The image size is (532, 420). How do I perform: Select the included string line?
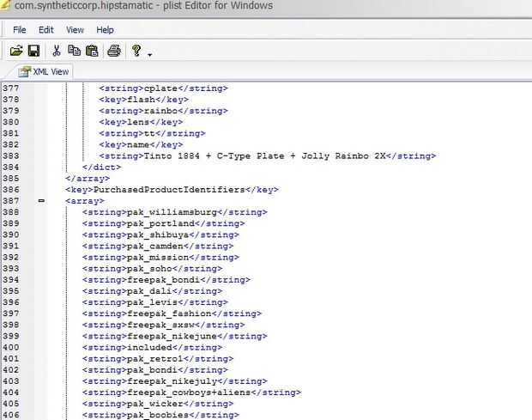(x=153, y=347)
